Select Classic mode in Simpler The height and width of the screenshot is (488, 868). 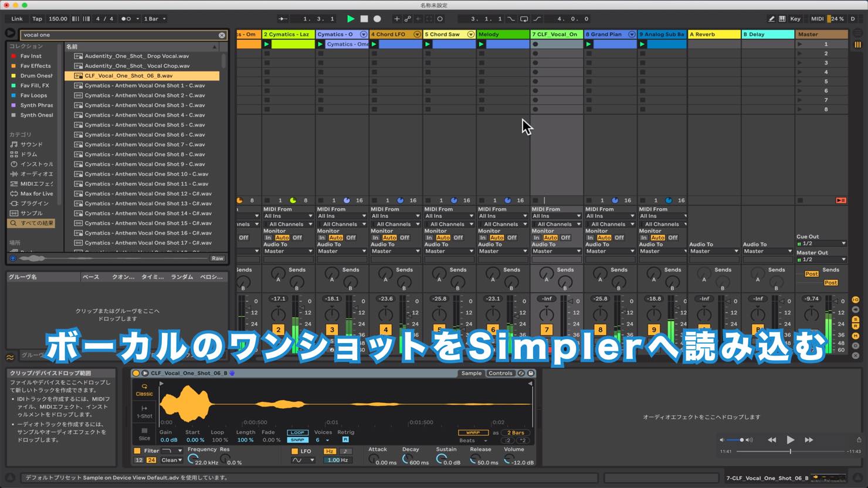point(144,390)
